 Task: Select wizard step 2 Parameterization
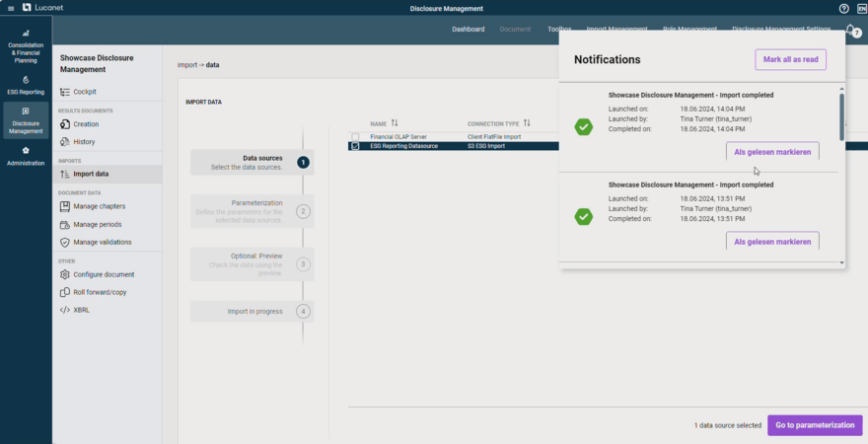click(253, 211)
